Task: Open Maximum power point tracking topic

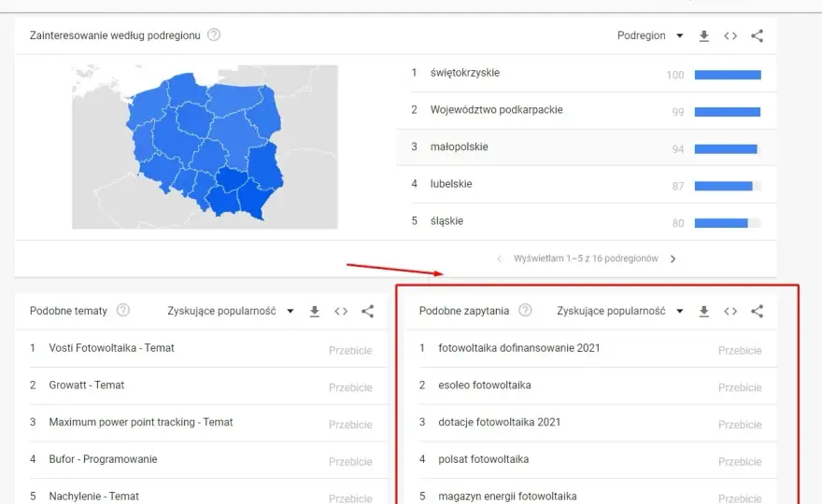Action: pos(140,422)
